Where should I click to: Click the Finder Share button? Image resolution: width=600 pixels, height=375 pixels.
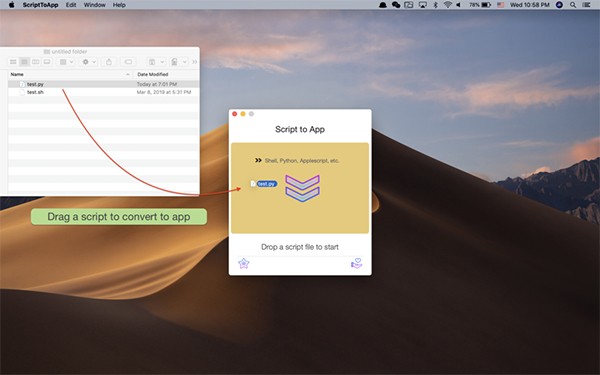pyautogui.click(x=109, y=62)
